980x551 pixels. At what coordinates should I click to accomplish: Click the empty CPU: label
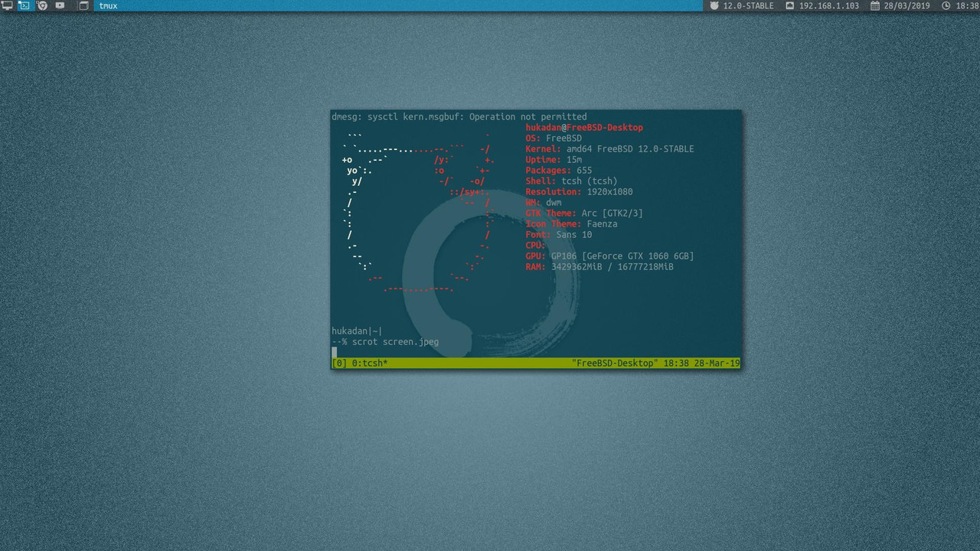click(x=535, y=246)
